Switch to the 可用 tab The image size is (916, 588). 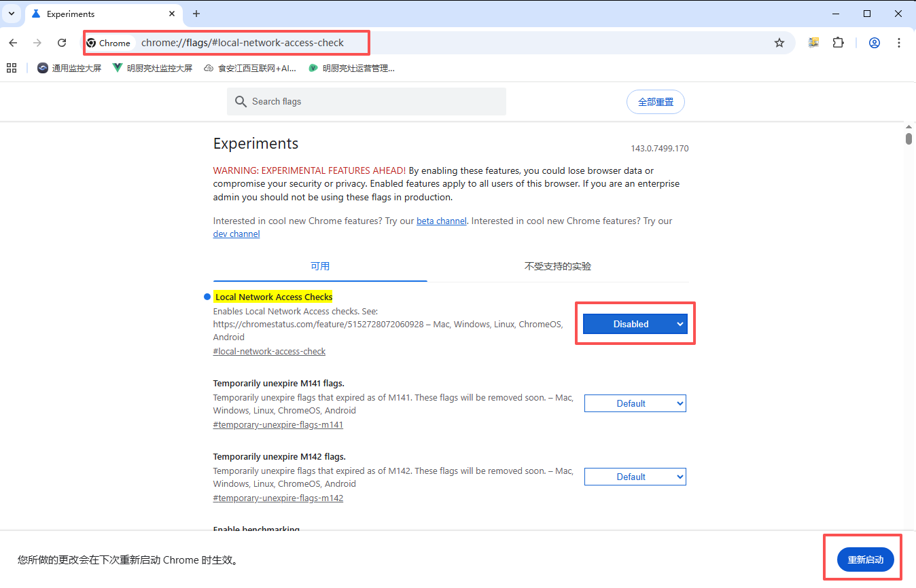tap(320, 266)
